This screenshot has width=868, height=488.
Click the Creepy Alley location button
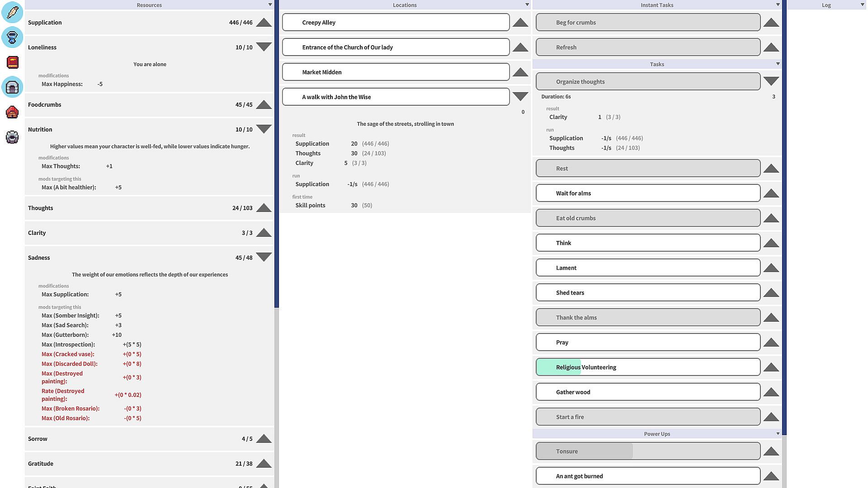[396, 22]
